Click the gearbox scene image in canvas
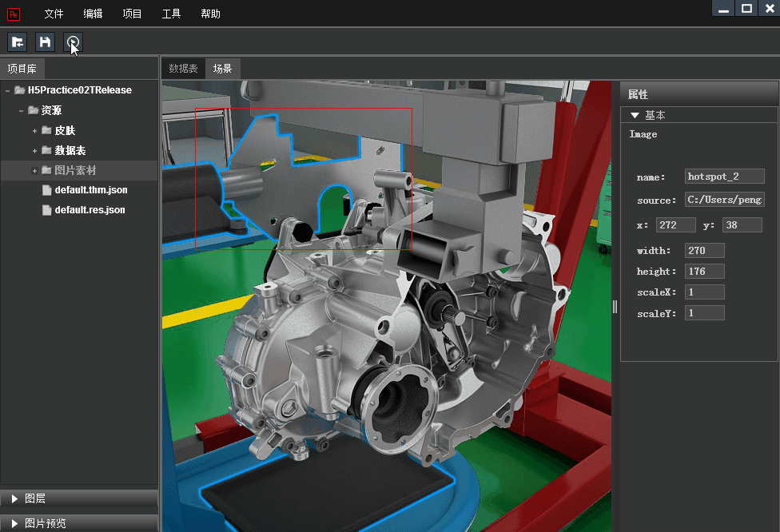Image resolution: width=780 pixels, height=532 pixels. [387, 306]
